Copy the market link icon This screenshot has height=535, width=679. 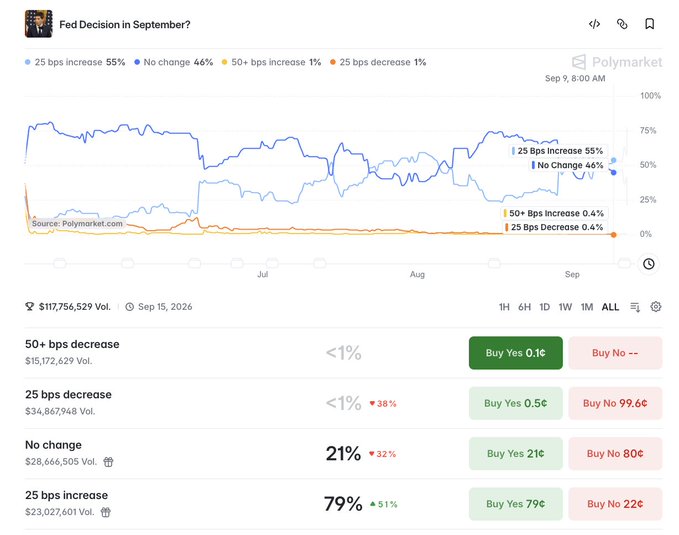tap(622, 24)
